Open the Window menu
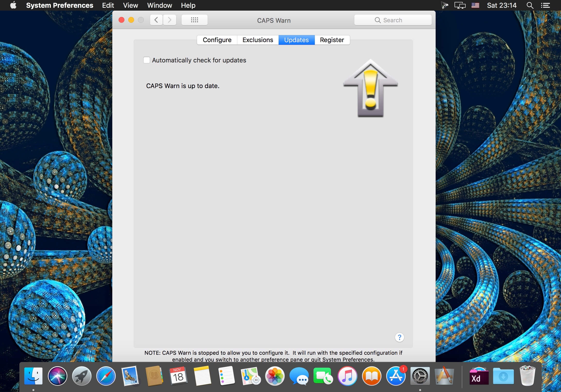 (x=159, y=5)
